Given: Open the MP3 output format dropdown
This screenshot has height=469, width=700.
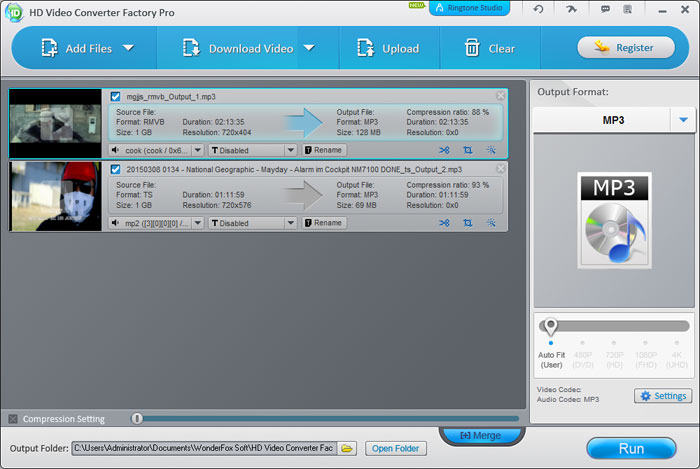Looking at the screenshot, I should coord(683,120).
